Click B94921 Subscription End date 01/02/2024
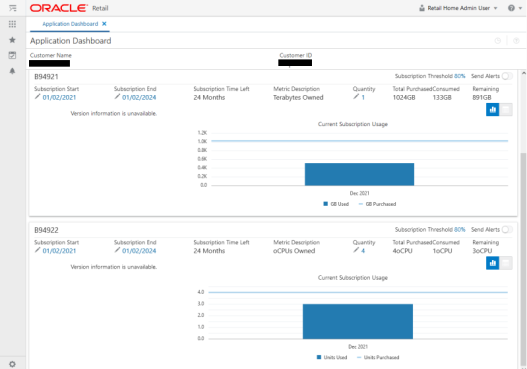 tap(139, 97)
